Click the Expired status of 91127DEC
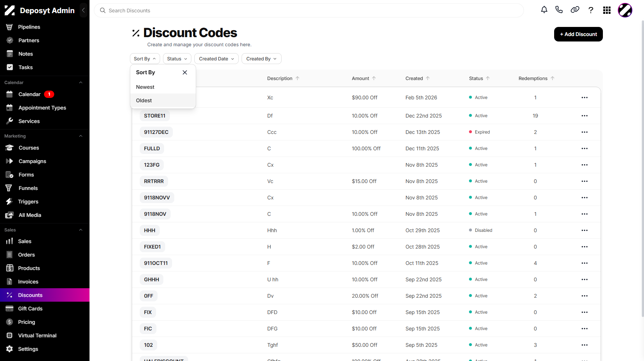This screenshot has width=644, height=361. (x=480, y=132)
